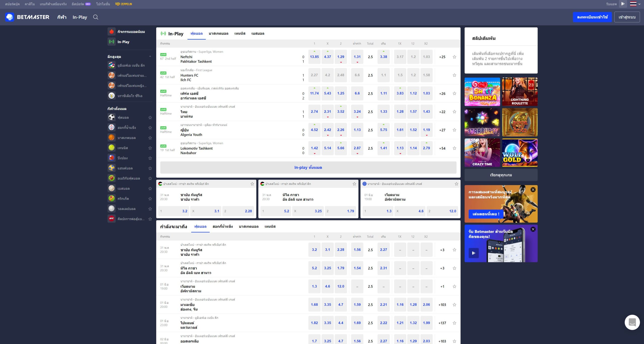Select hockey tab in upcoming section
This screenshot has width=644, height=344.
tap(222, 226)
